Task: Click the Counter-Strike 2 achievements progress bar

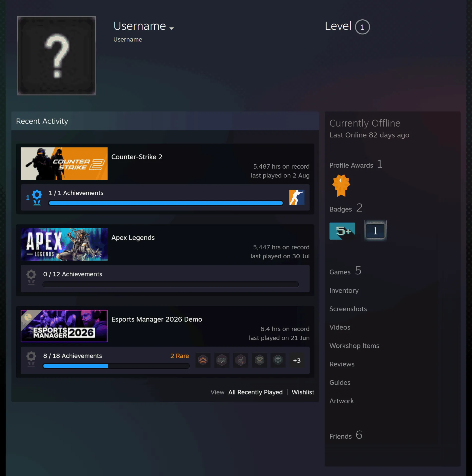Action: [166, 203]
